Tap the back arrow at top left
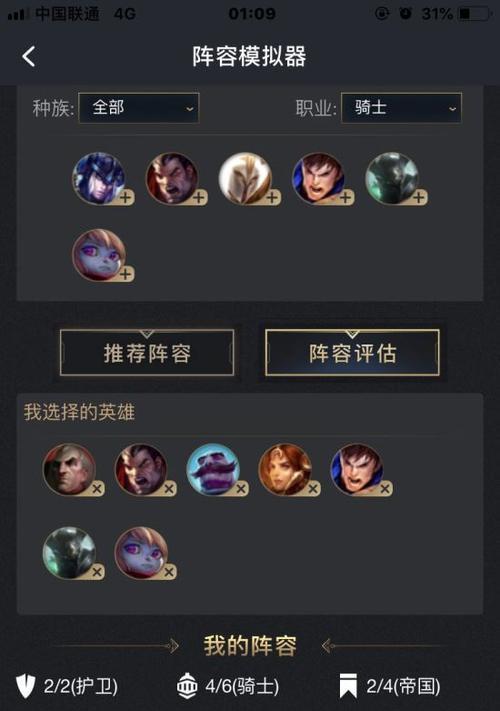 click(29, 57)
